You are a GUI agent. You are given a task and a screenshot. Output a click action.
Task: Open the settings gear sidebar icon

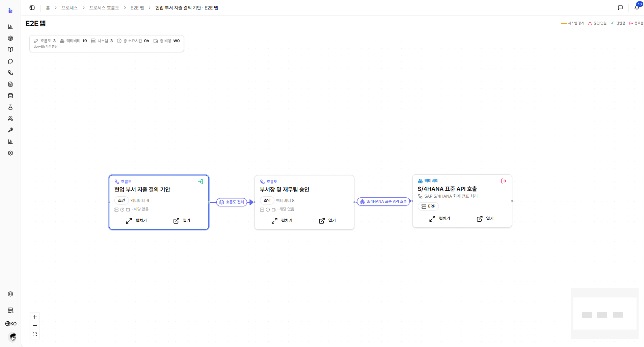(10, 153)
